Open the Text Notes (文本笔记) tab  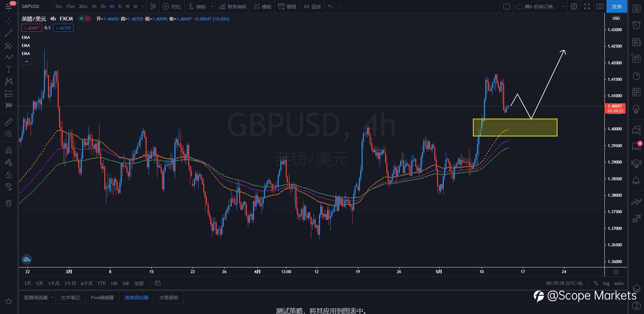70,298
